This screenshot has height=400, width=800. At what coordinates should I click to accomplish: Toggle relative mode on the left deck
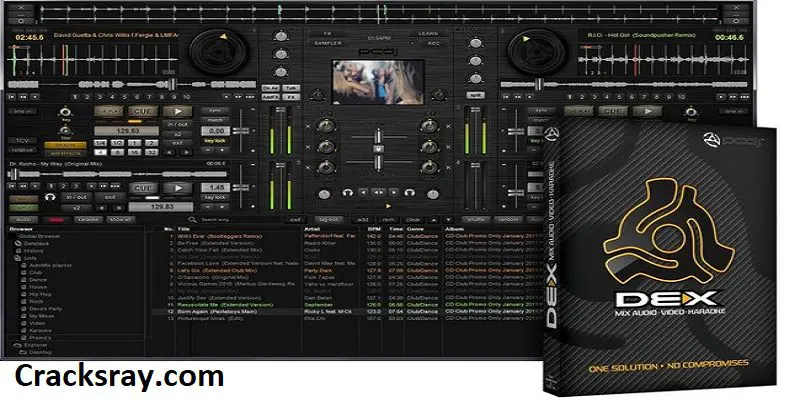tap(22, 150)
